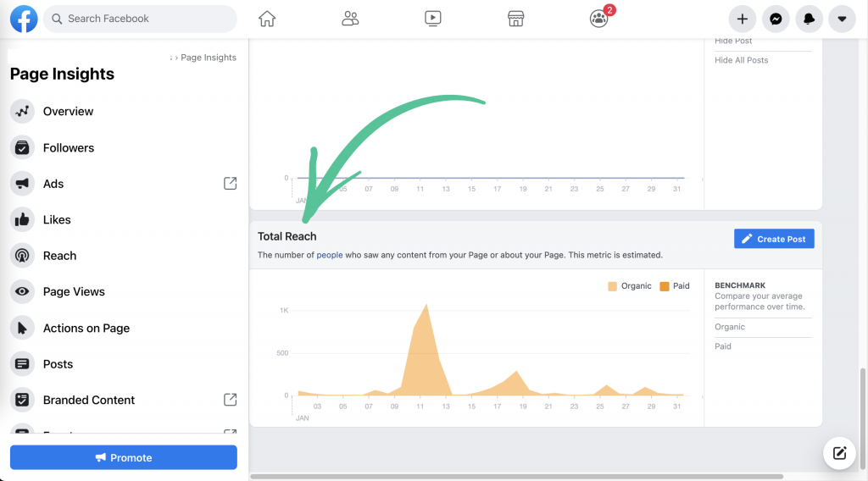Click the Total Reach heading
868x481 pixels.
point(287,236)
